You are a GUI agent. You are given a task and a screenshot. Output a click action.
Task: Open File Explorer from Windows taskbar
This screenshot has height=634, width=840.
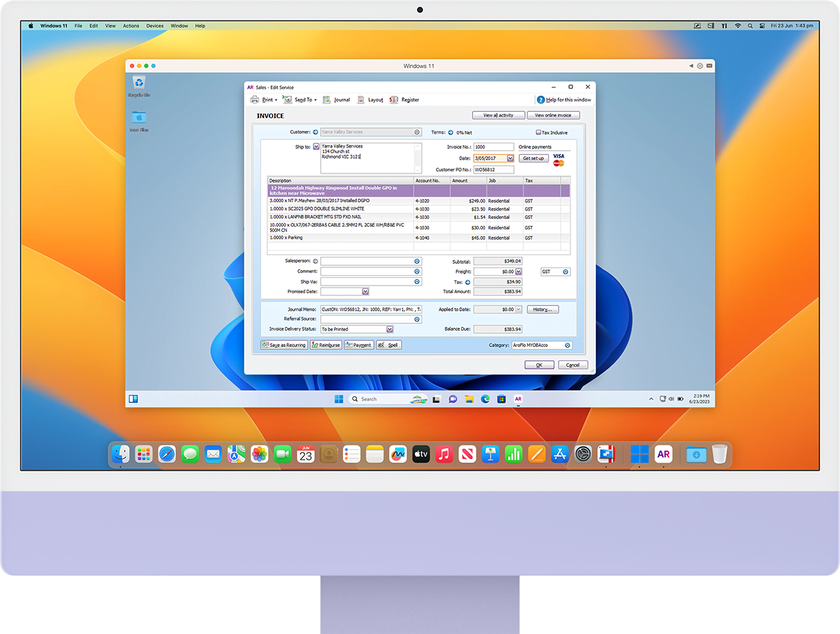[x=469, y=399]
